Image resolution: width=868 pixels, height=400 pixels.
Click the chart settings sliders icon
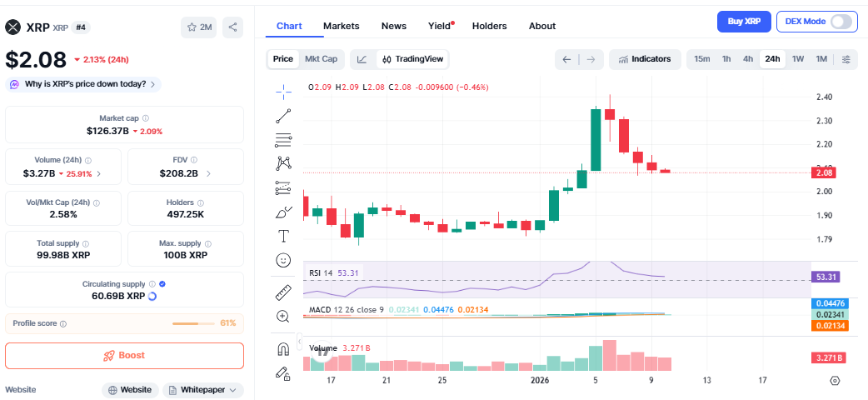point(846,59)
